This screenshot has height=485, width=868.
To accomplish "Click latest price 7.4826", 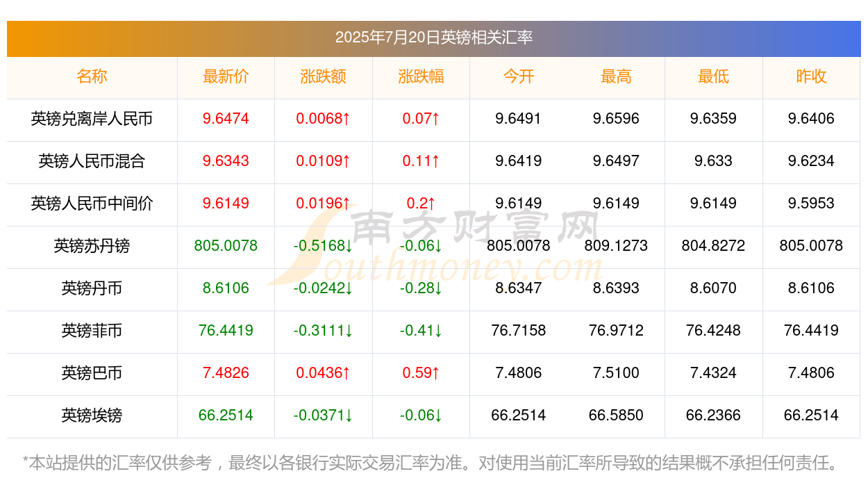I will pos(226,373).
